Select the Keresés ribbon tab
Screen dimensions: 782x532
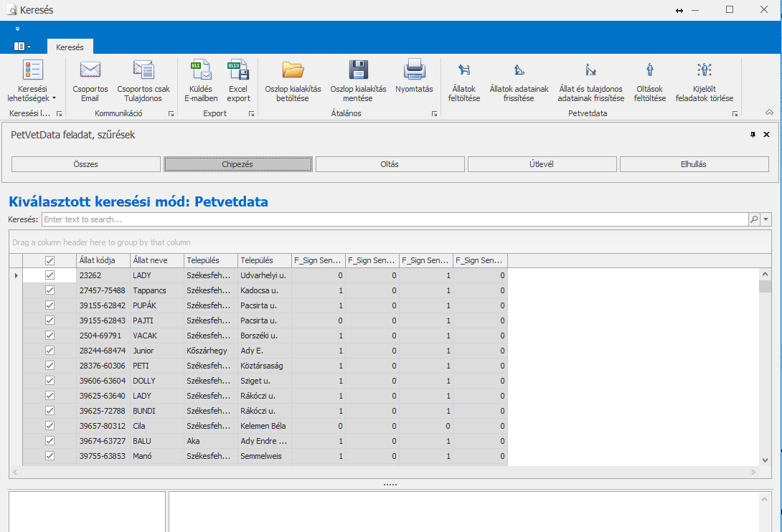click(x=70, y=47)
